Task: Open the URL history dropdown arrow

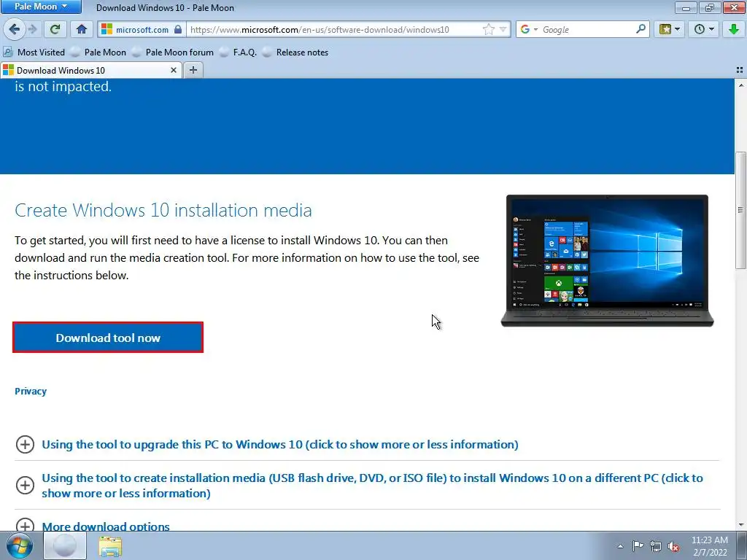Action: [503, 29]
